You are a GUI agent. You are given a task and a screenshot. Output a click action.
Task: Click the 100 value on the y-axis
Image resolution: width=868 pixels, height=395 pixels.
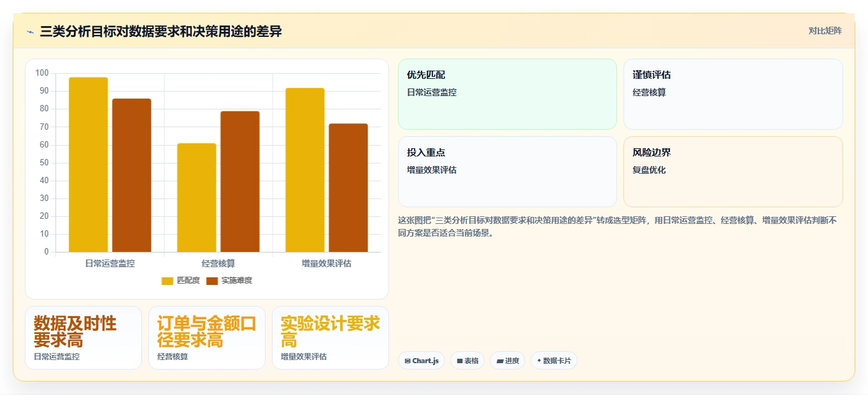42,73
